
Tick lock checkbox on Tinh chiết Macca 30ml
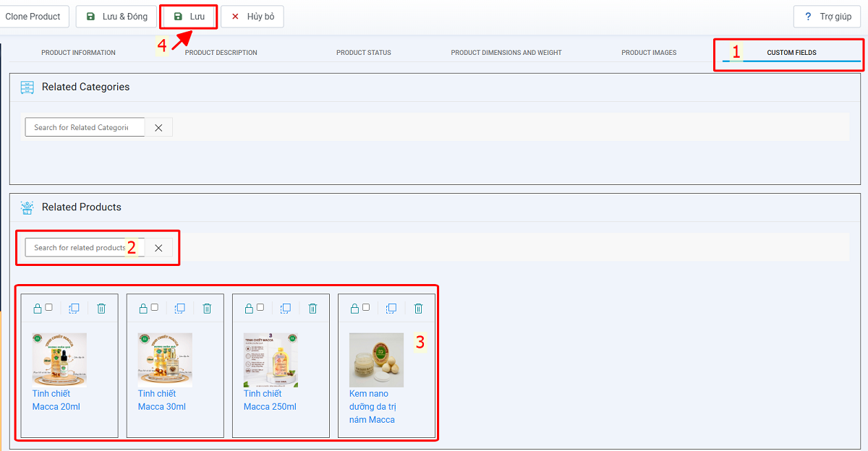154,307
